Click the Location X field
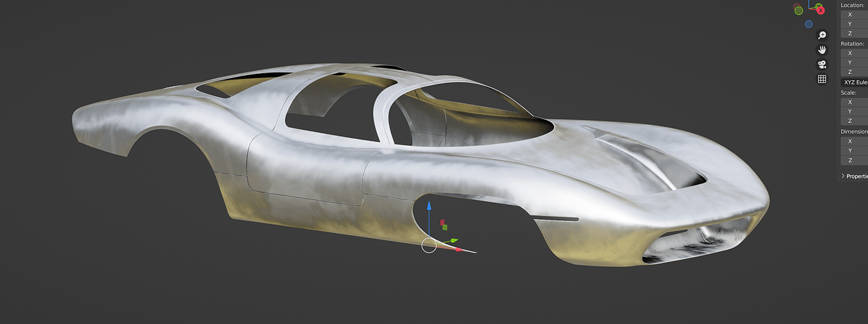868x324 pixels. [854, 14]
